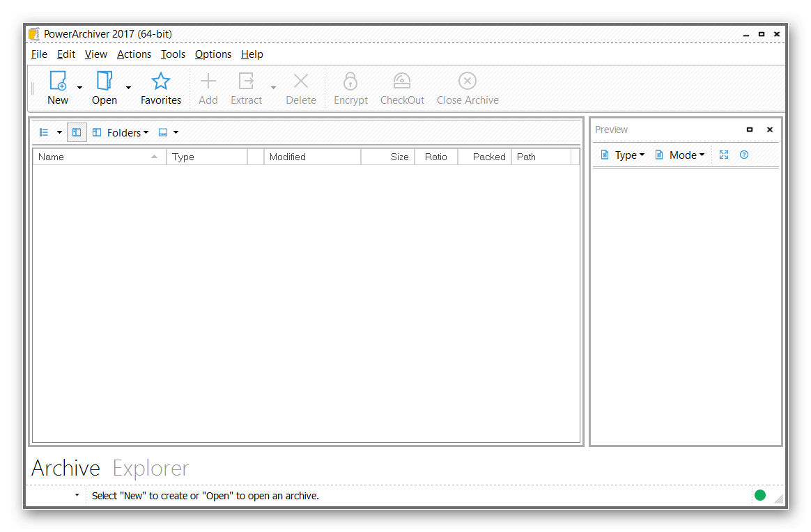Click the Encrypt padlock icon
Viewport: 811px width, 532px height.
[x=350, y=81]
